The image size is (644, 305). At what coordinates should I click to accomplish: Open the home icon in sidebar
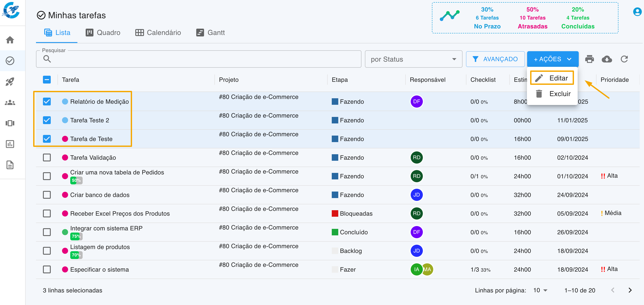coord(10,40)
